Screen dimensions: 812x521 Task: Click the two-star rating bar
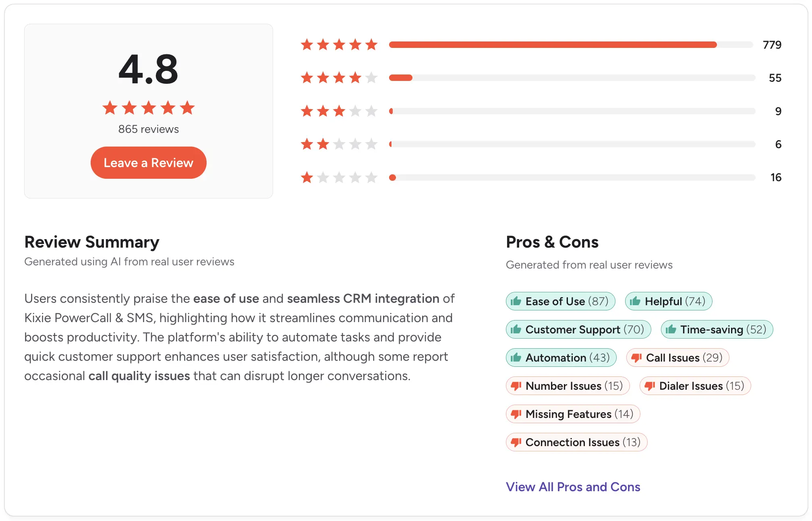point(572,144)
